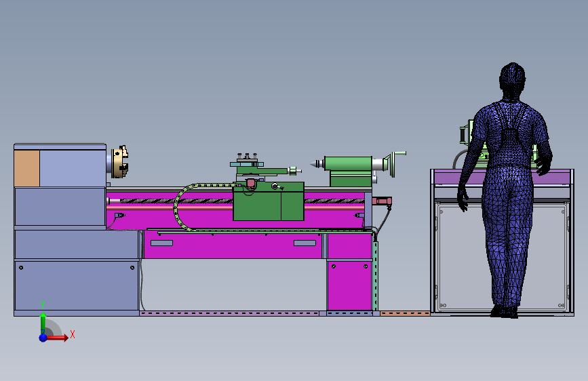This screenshot has width=588, height=381.
Task: Select the purple top of the cabinet
Action: click(502, 176)
